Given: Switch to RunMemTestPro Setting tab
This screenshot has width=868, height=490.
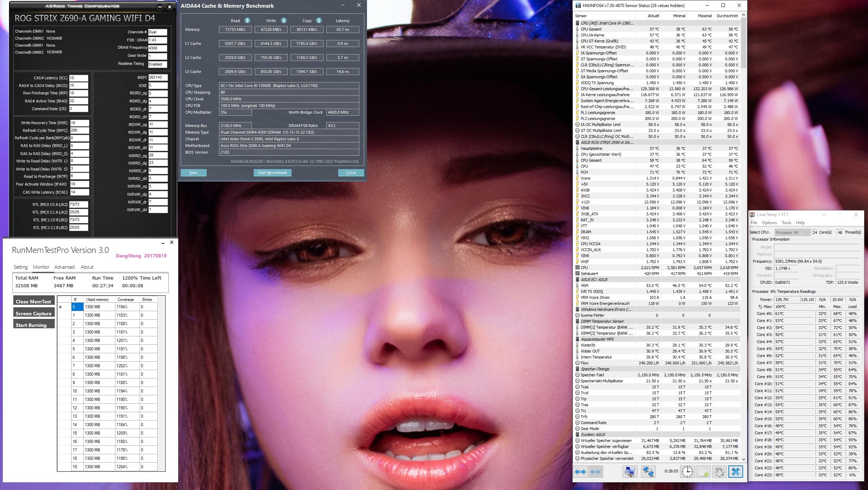Looking at the screenshot, I should 20,267.
